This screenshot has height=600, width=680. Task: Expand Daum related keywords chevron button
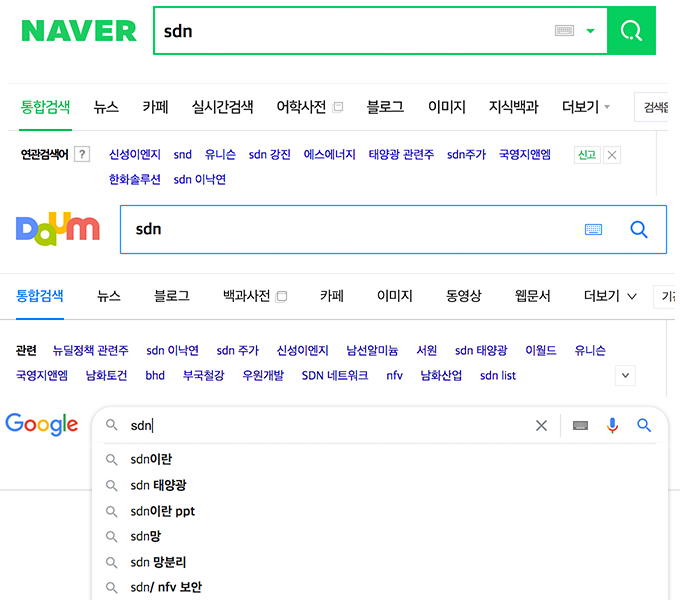point(625,375)
